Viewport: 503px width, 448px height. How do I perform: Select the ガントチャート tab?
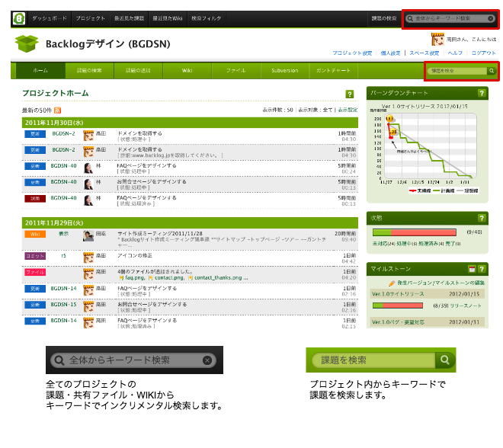pyautogui.click(x=333, y=71)
